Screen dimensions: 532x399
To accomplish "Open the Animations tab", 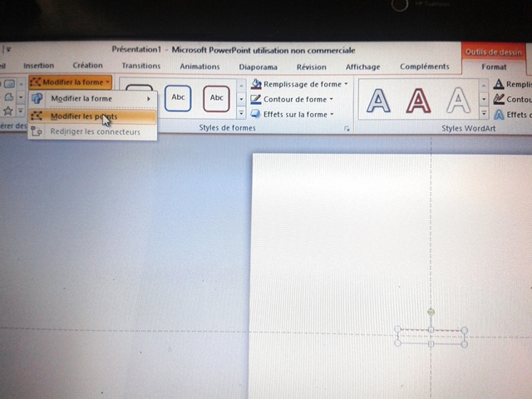I will pos(199,66).
